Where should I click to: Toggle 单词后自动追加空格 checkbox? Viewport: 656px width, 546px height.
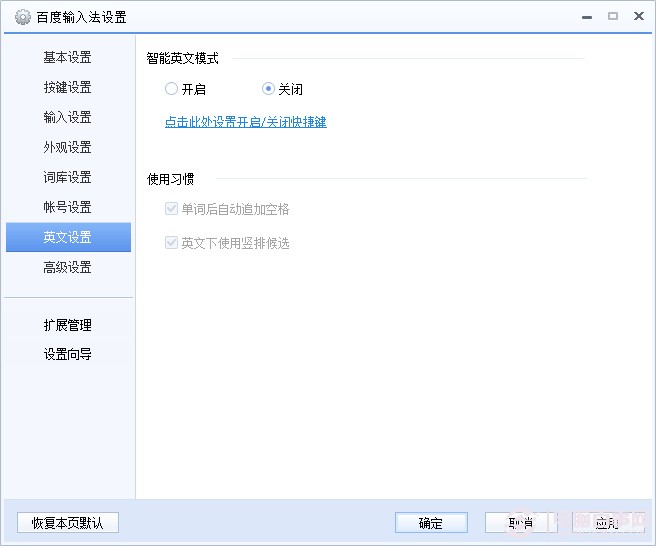[172, 209]
